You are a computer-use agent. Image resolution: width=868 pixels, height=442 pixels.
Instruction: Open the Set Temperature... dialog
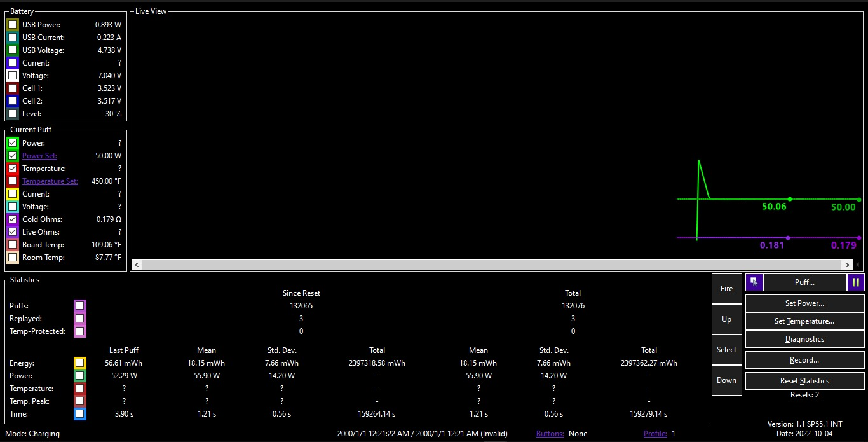804,321
